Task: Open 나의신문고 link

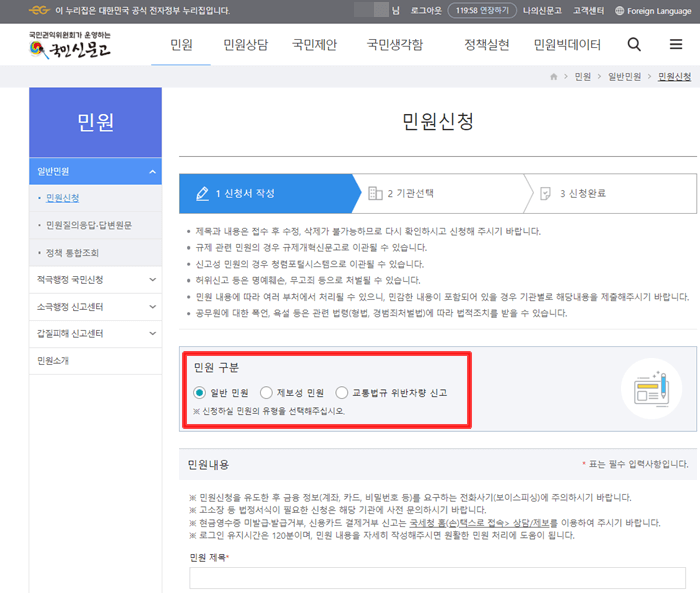Action: [x=542, y=11]
